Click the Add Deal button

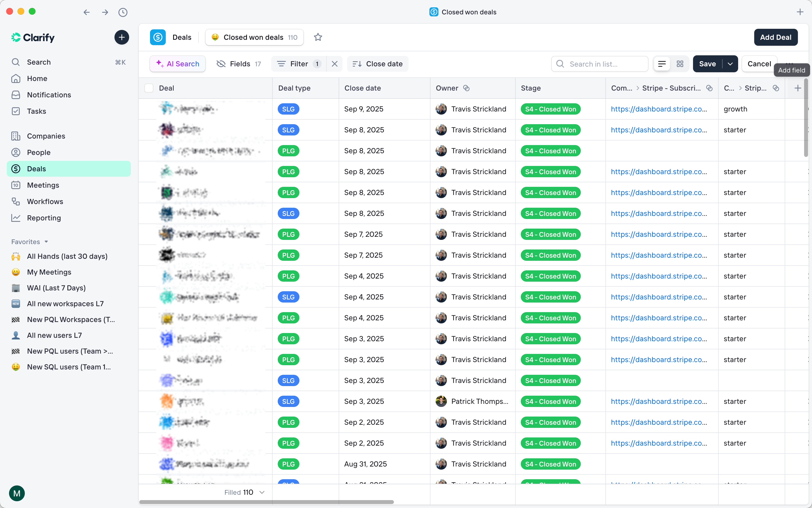coord(776,37)
